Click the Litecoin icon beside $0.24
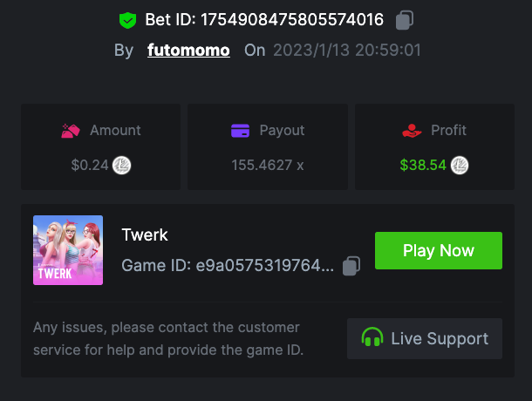The width and height of the screenshot is (532, 401). tap(122, 165)
